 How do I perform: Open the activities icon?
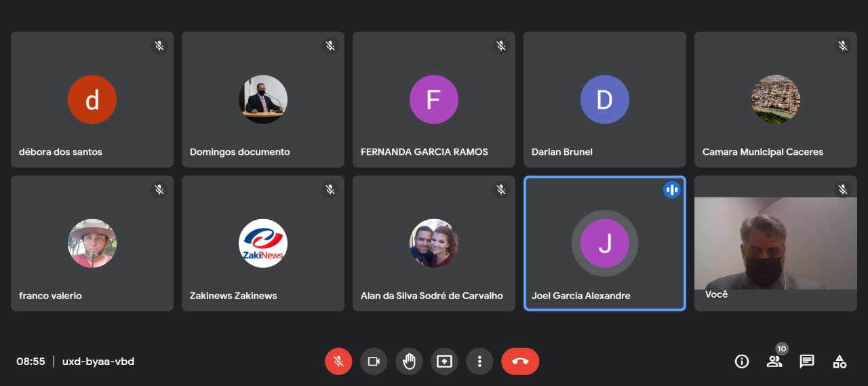840,362
